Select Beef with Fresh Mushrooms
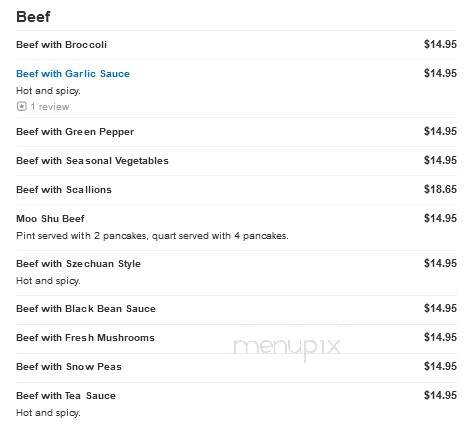This screenshot has width=466, height=429. (x=85, y=338)
